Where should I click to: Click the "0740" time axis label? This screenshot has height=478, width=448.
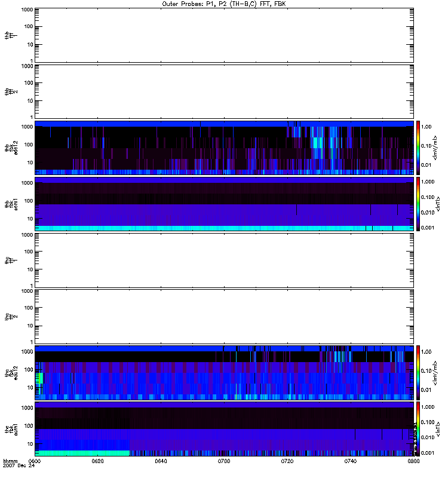point(351,461)
